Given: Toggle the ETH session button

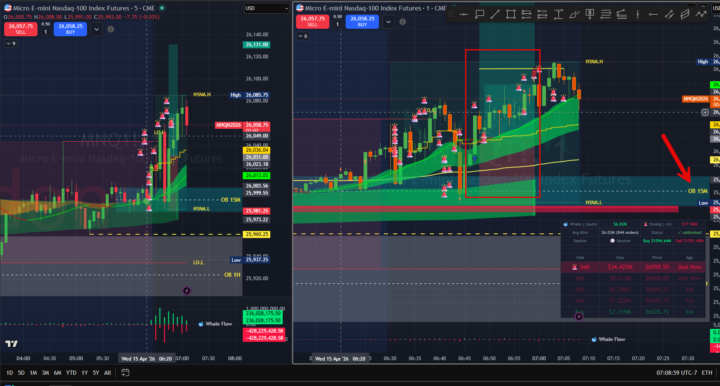Looking at the screenshot, I should pyautogui.click(x=707, y=373).
